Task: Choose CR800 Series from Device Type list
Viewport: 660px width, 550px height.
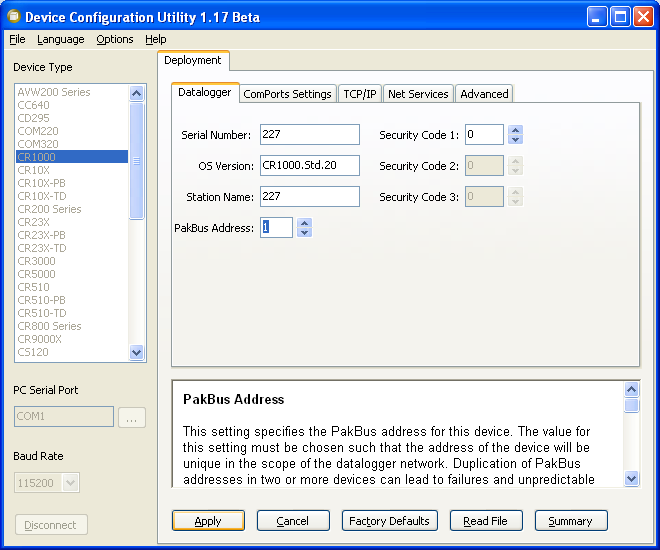Action: (49, 326)
